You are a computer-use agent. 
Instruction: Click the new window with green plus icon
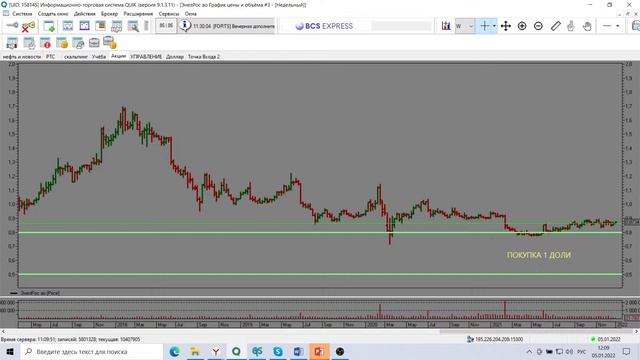coord(49,26)
